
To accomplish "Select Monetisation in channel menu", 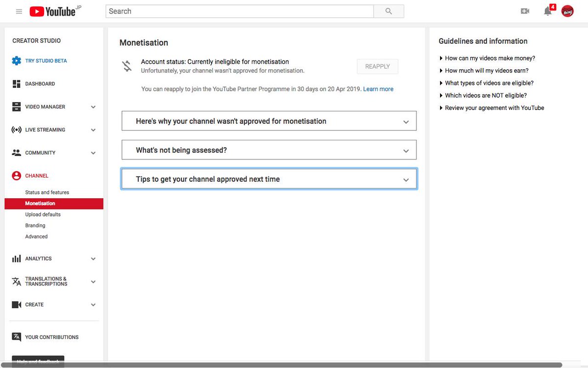I will click(54, 204).
